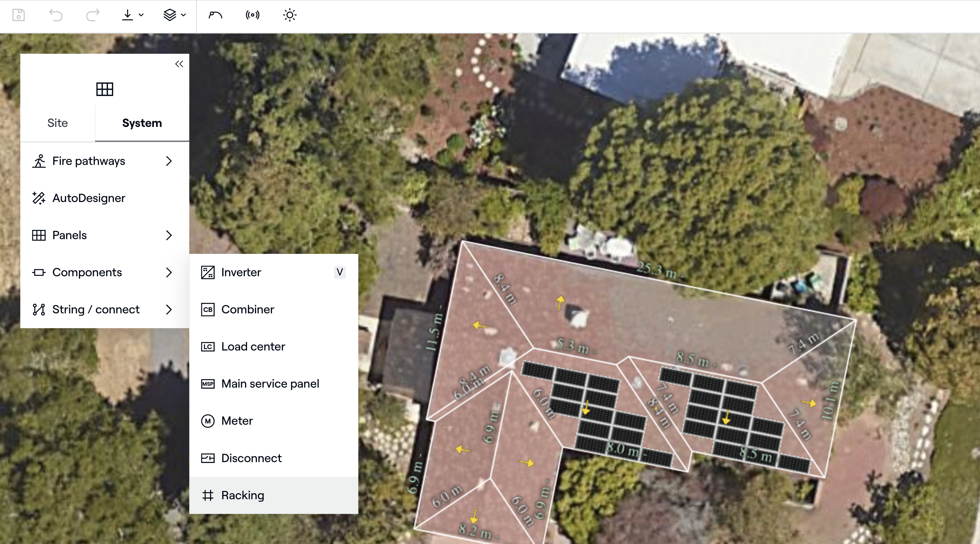This screenshot has height=544, width=980.
Task: Expand the Panels submenu arrow
Action: (x=169, y=235)
